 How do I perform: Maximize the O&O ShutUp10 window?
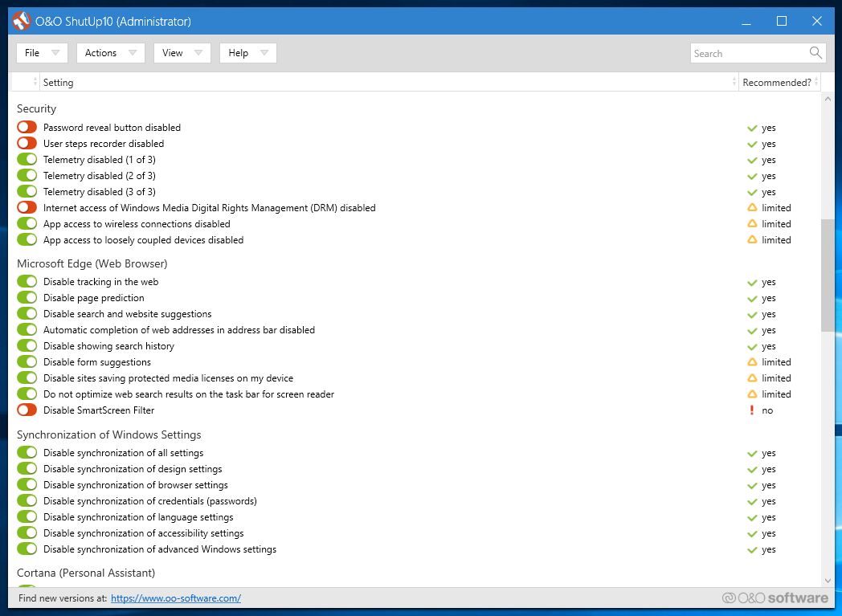coord(782,21)
